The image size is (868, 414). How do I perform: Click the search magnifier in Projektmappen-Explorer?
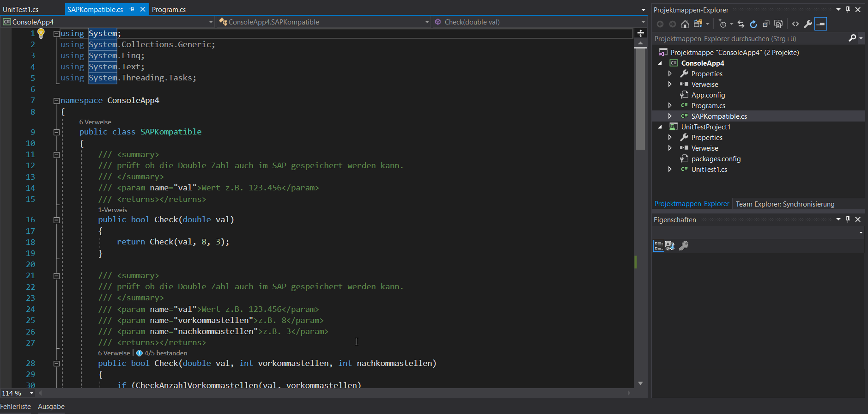tap(852, 38)
